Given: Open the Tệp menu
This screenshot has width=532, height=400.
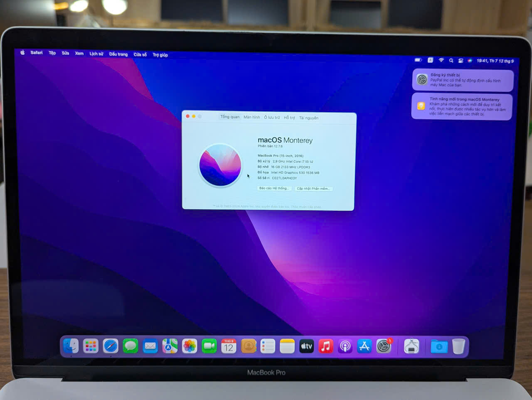Looking at the screenshot, I should tap(52, 53).
